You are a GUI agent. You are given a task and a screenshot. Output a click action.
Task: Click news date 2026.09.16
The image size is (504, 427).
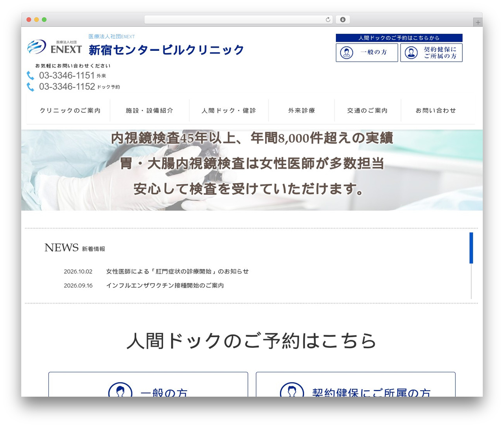point(78,286)
